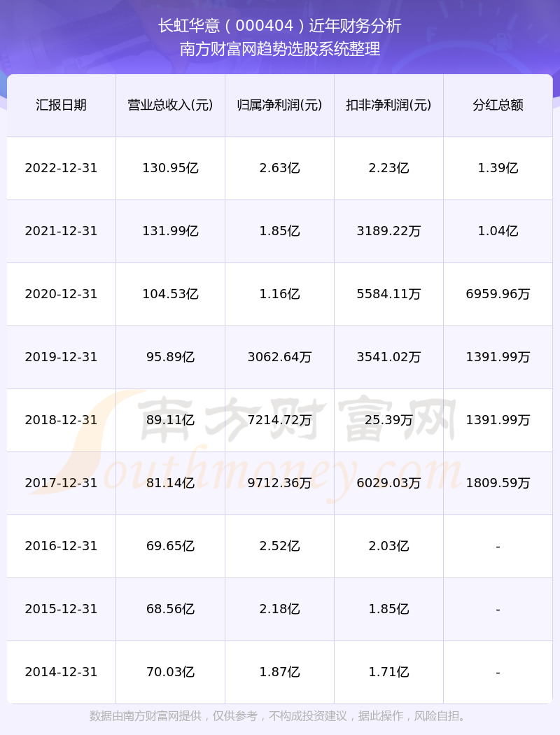Click the 1809.59万 dividend cell
This screenshot has height=735, width=560.
[x=498, y=483]
